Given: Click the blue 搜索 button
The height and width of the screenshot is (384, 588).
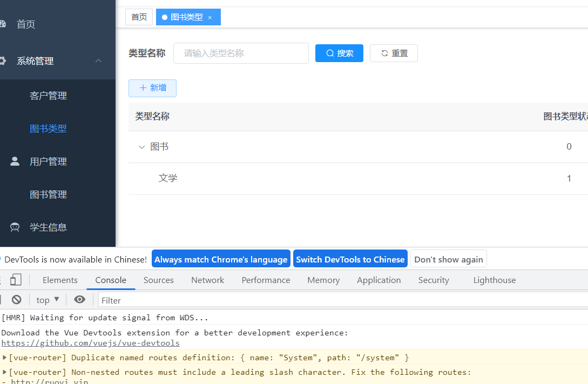Looking at the screenshot, I should click(339, 53).
